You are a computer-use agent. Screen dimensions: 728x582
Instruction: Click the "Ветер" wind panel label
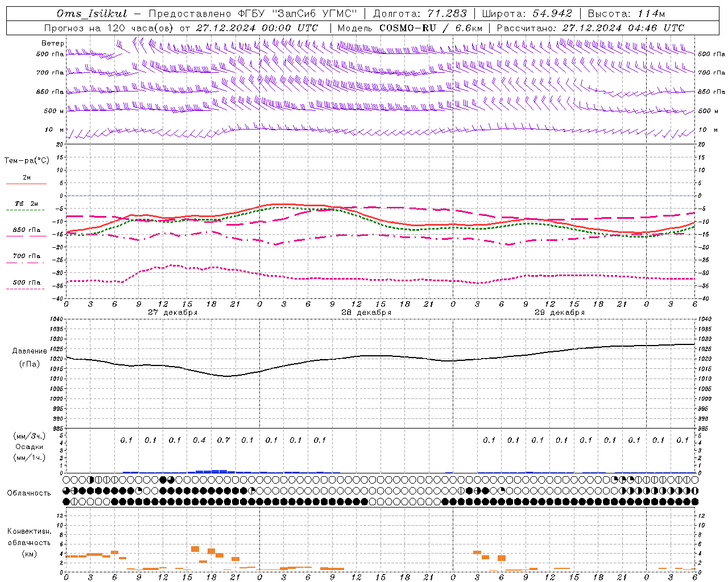pyautogui.click(x=53, y=43)
